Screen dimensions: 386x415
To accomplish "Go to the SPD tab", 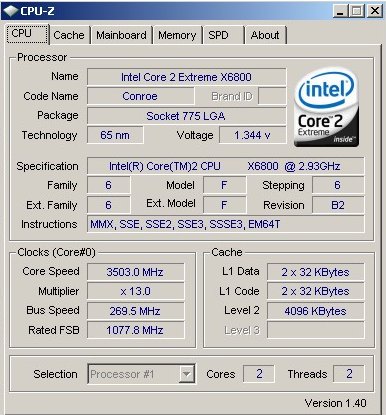I will point(223,35).
